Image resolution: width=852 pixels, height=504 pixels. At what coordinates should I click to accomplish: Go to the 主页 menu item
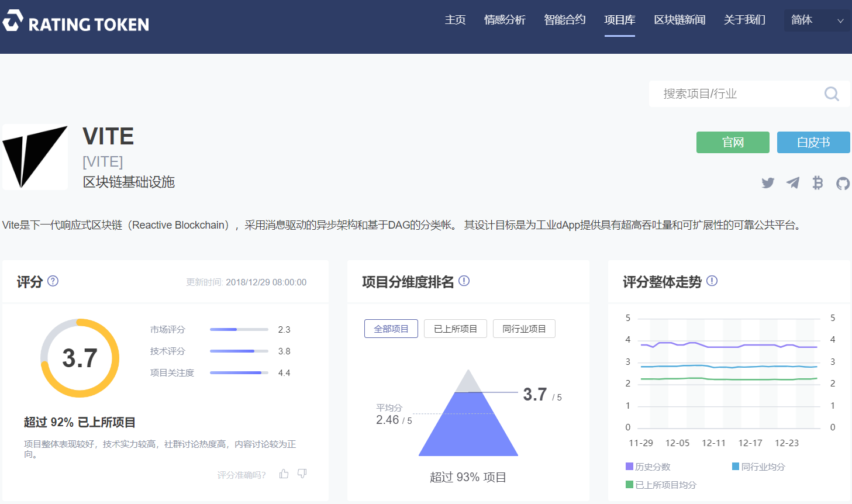[455, 20]
